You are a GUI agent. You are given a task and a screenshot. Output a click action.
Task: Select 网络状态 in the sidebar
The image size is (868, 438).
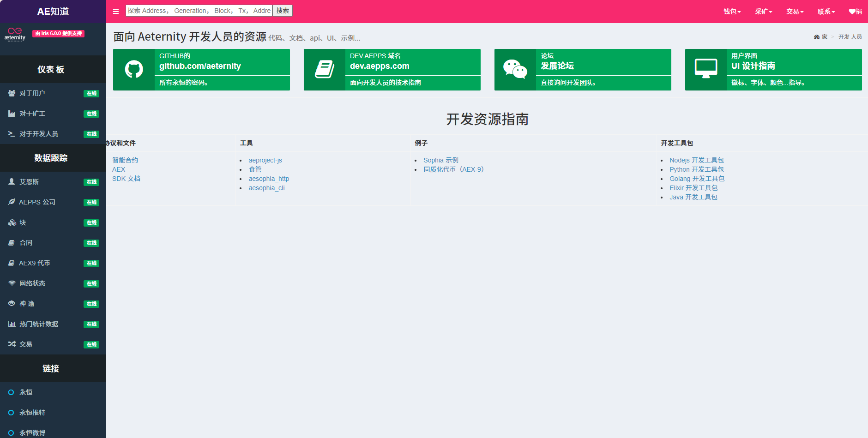pyautogui.click(x=53, y=283)
